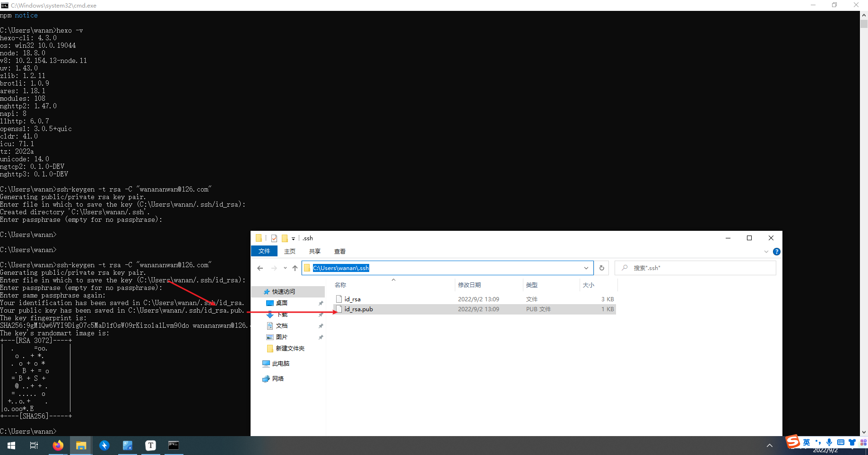The width and height of the screenshot is (868, 455).
Task: Go forward in File Explorer
Action: 274,268
